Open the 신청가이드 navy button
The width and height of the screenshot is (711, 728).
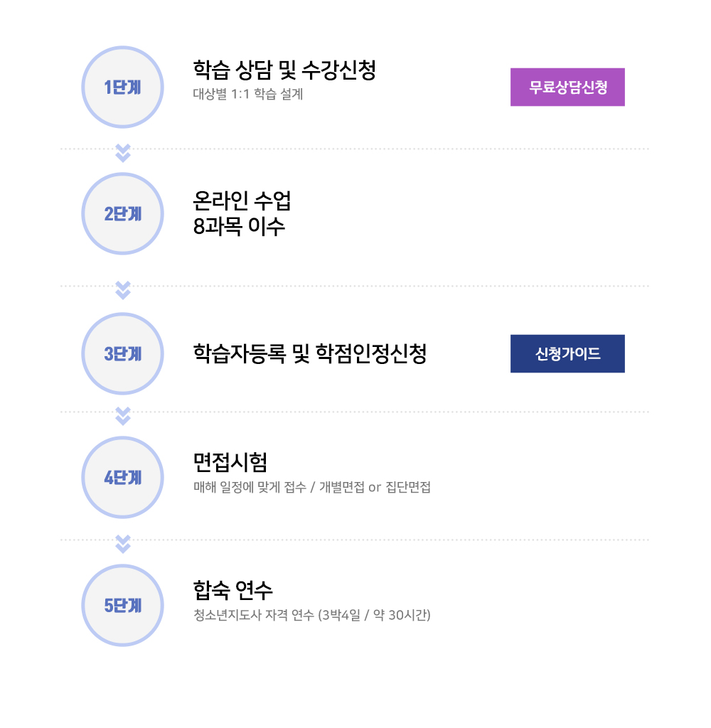[x=567, y=354]
